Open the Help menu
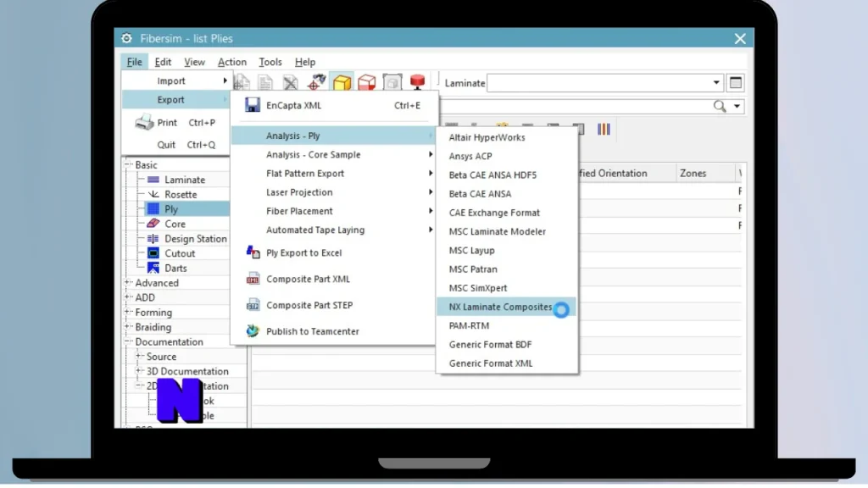The height and width of the screenshot is (488, 868). click(305, 62)
